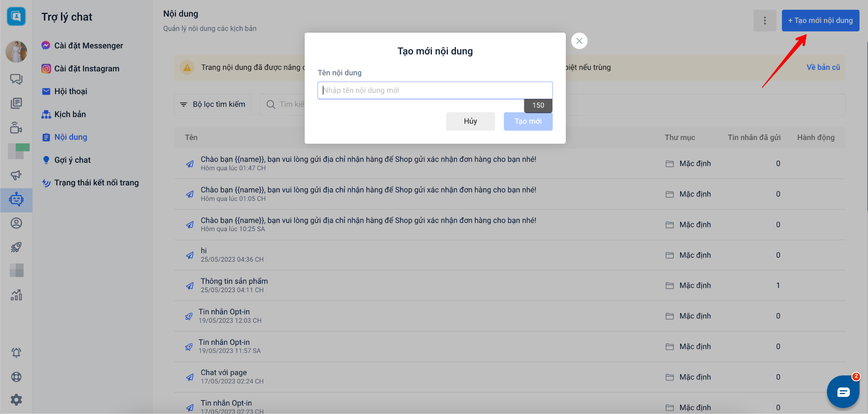This screenshot has height=414, width=868.
Task: Open the statistics chart sidebar icon
Action: tap(16, 294)
